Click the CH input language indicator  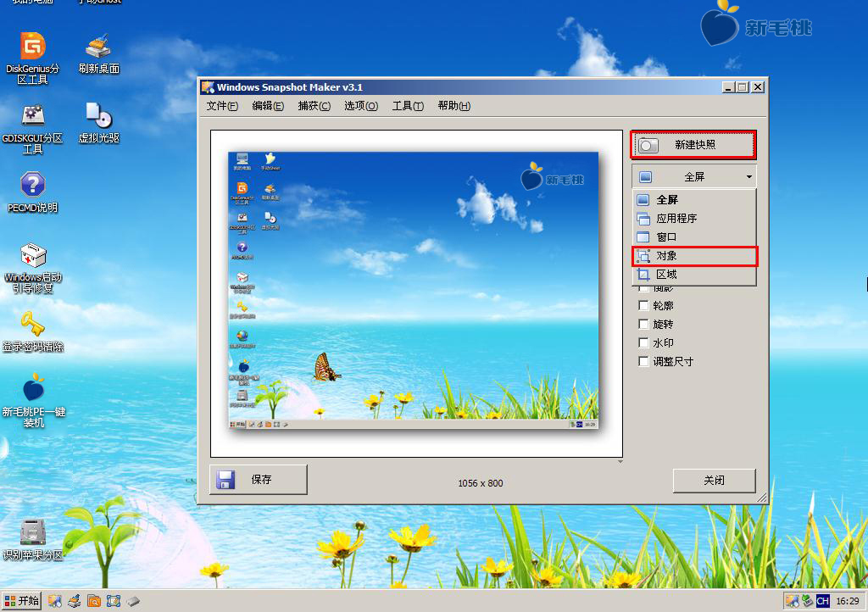(822, 601)
